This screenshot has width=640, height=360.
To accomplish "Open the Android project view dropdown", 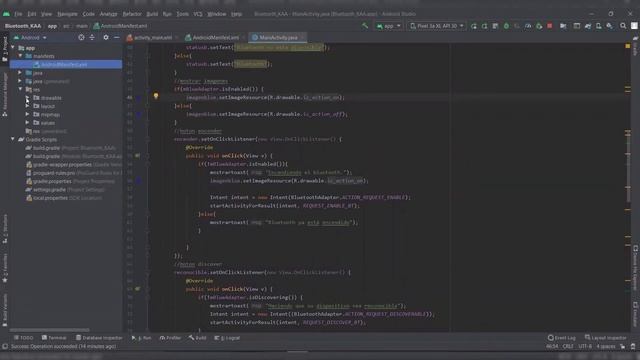I will pos(30,38).
